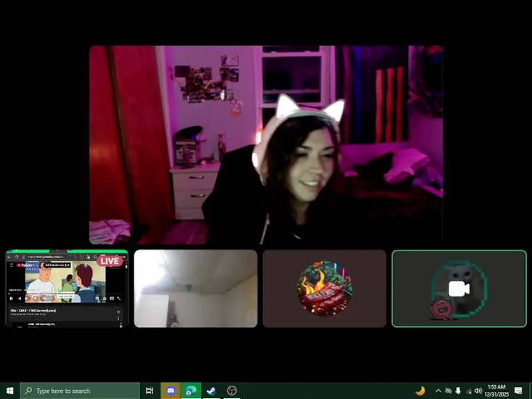The height and width of the screenshot is (399, 532).
Task: Click the camera icon on the cat avatar tile
Action: pyautogui.click(x=459, y=289)
